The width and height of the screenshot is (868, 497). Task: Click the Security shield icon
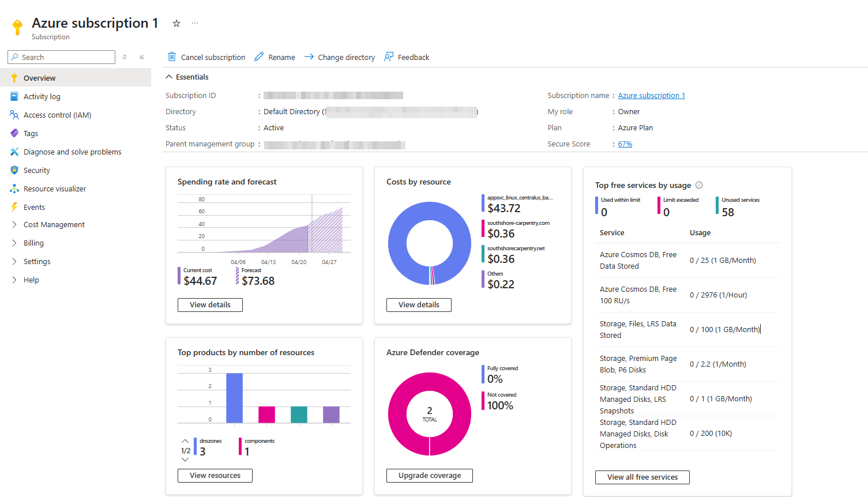point(14,170)
